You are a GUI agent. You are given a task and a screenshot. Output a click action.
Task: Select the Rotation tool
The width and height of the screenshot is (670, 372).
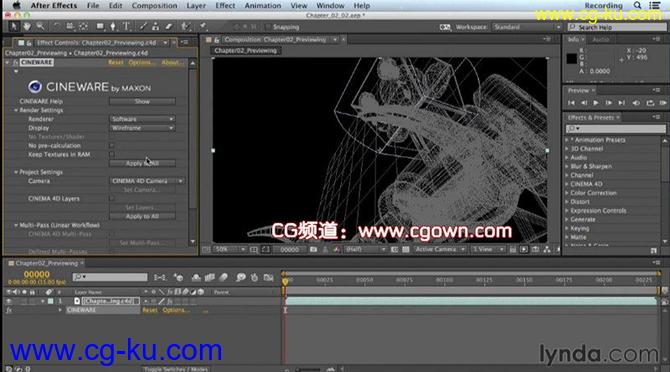coord(56,26)
